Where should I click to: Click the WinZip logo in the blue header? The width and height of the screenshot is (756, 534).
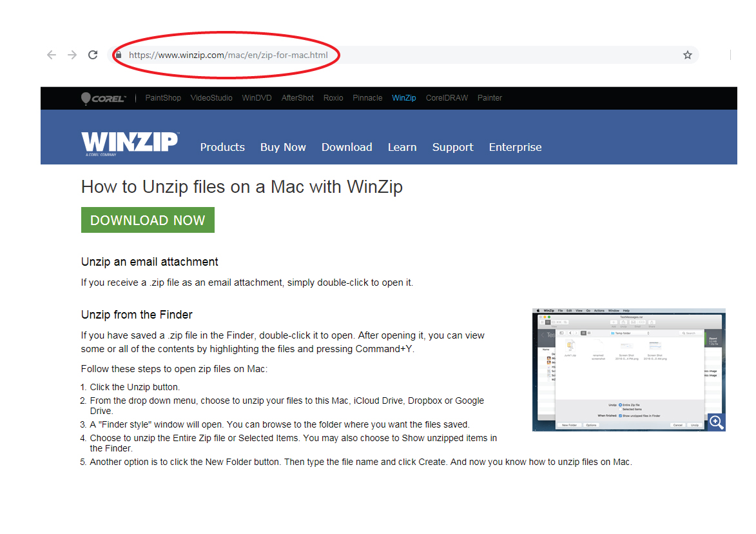130,144
